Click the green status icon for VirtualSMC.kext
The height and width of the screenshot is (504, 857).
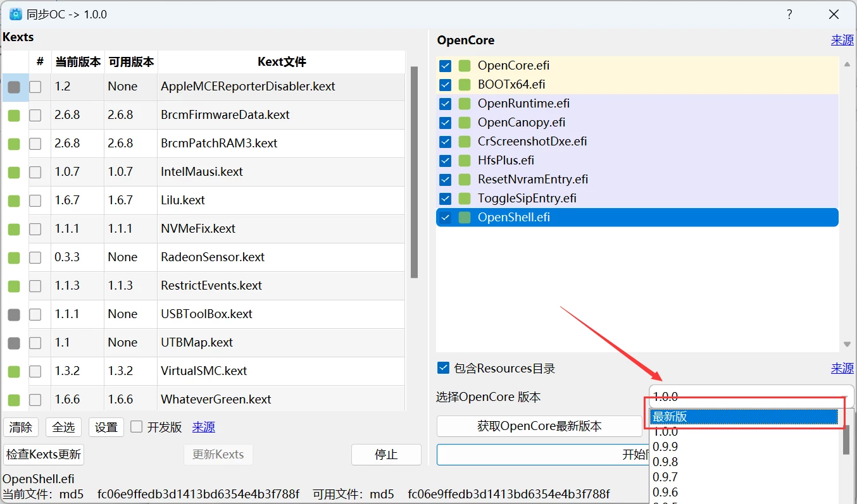pos(14,371)
